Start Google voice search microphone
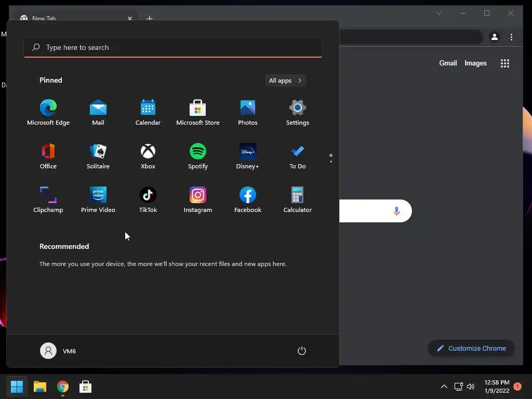This screenshot has width=532, height=399. pos(396,211)
